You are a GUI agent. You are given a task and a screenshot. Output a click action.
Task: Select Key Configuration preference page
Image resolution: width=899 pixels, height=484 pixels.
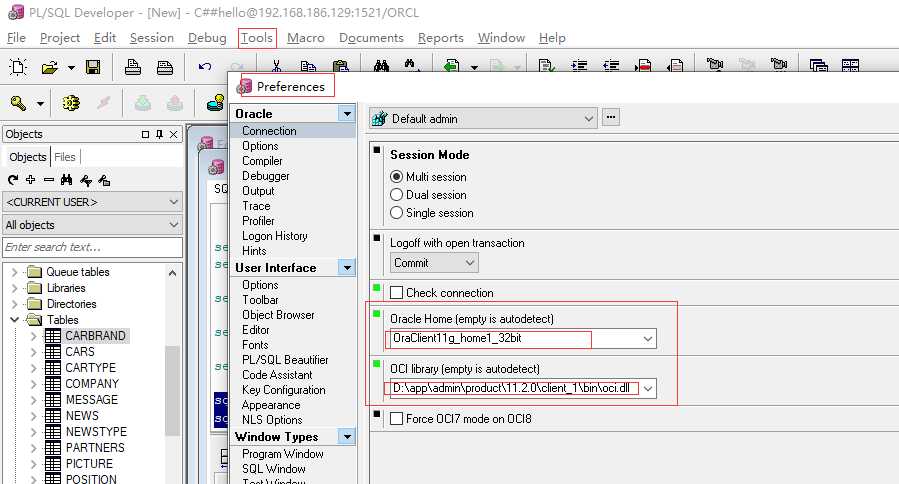pyautogui.click(x=283, y=390)
